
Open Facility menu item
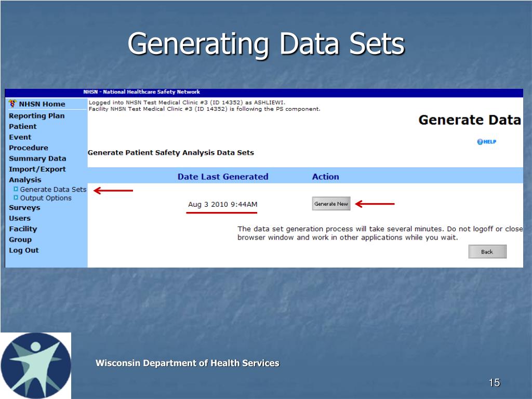click(23, 229)
